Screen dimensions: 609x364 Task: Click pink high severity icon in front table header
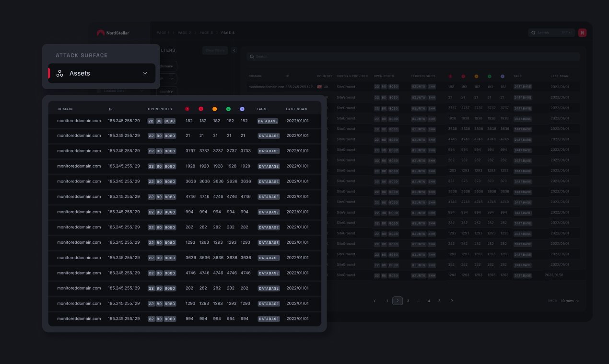pyautogui.click(x=201, y=109)
